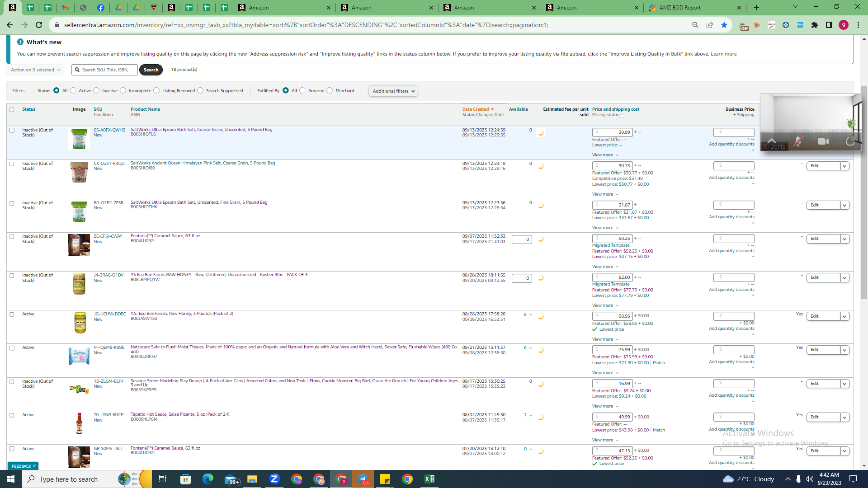Open Edit dropdown arrow for JG-UCHW-DDEC

tap(844, 317)
